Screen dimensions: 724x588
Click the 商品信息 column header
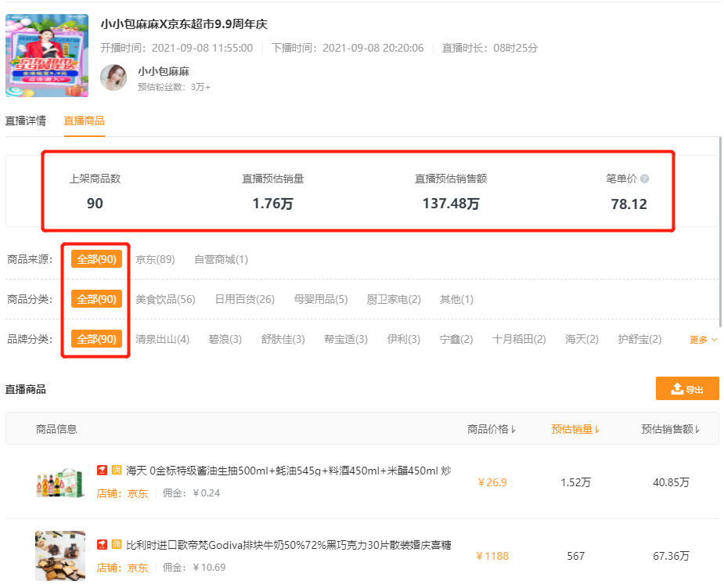coord(56,429)
